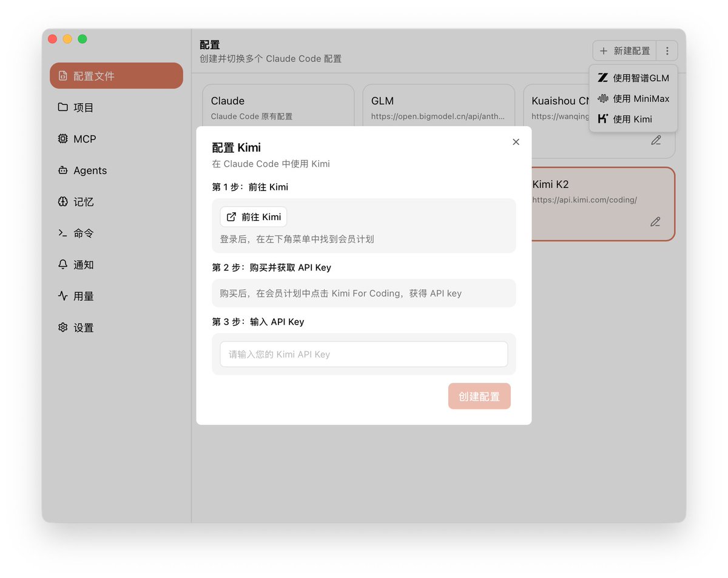Click the 前往 Kimi button
Screen dimensions: 728x578
click(253, 217)
